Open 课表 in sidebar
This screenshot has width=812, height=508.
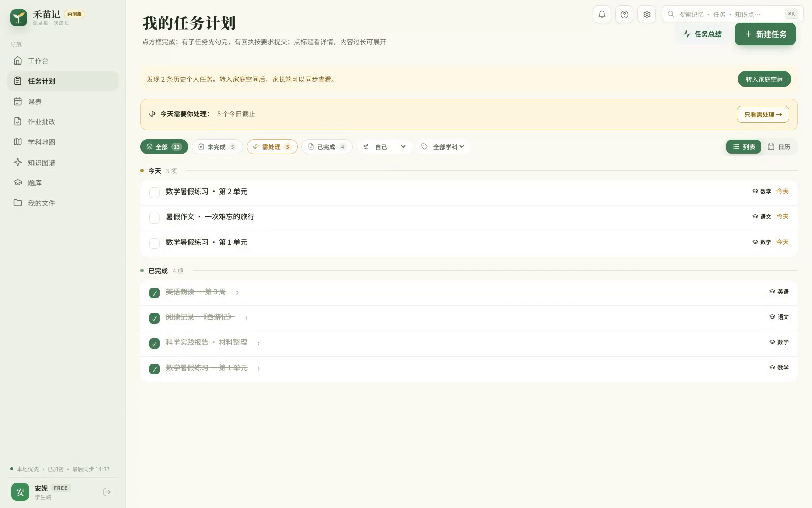62,102
